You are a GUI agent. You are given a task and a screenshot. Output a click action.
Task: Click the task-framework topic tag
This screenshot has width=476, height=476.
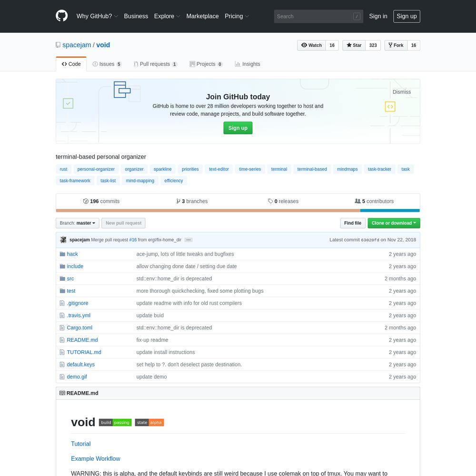click(75, 180)
